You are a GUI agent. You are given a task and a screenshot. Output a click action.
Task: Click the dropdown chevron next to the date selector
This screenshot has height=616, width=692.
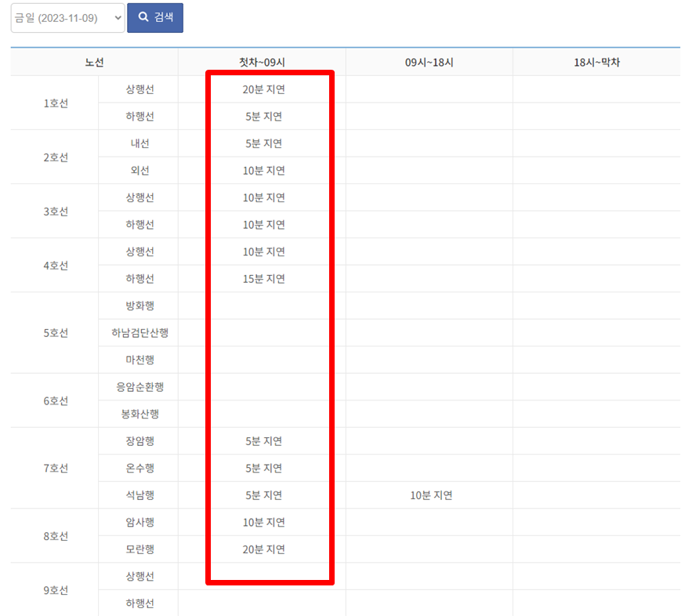pos(116,17)
